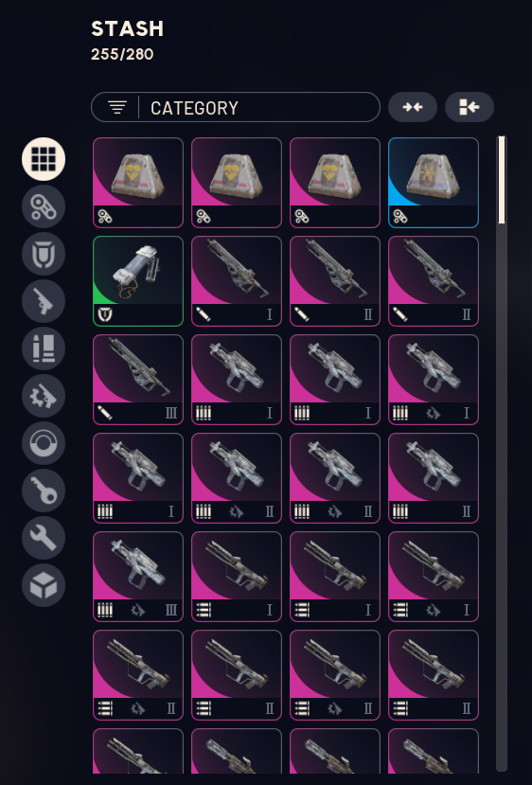The image size is (532, 785).
Task: Filter stash by weapon mods gear icon
Action: (44, 396)
